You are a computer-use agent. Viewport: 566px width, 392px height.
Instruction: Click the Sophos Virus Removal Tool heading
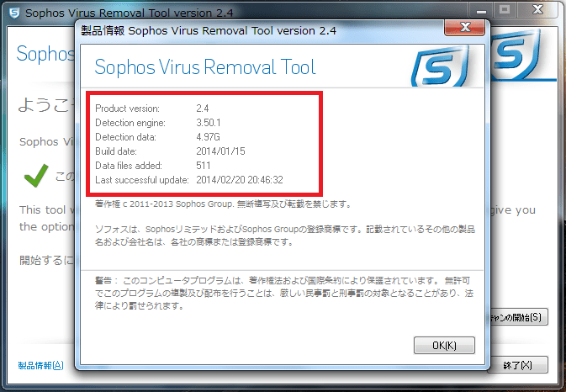pyautogui.click(x=205, y=67)
